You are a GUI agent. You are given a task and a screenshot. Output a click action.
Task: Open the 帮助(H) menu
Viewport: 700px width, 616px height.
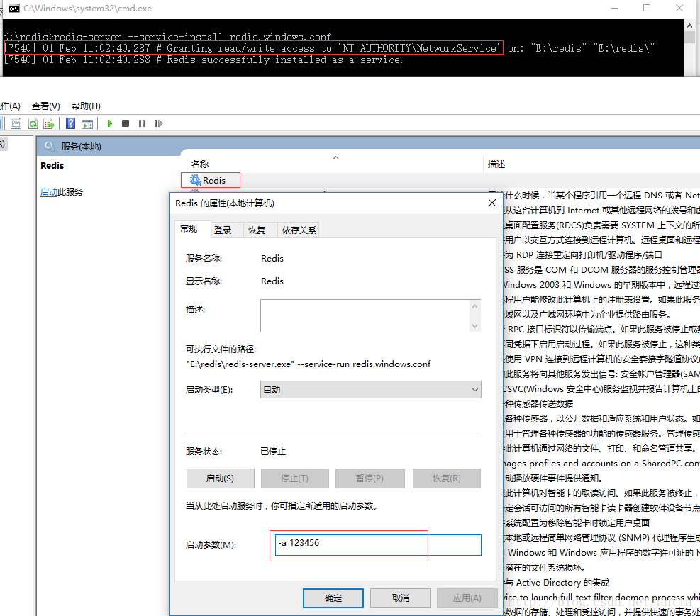pyautogui.click(x=84, y=105)
